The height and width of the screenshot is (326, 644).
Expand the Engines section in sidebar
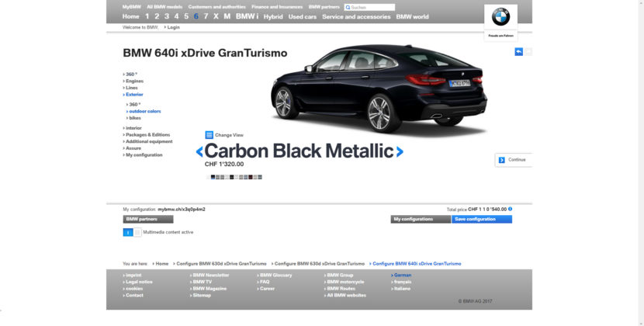tap(134, 81)
